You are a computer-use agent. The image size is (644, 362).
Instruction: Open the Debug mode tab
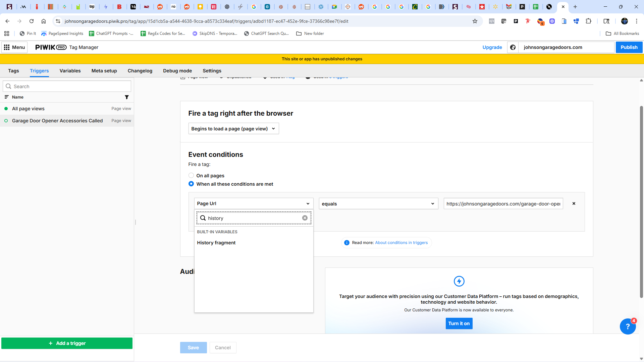(x=177, y=71)
